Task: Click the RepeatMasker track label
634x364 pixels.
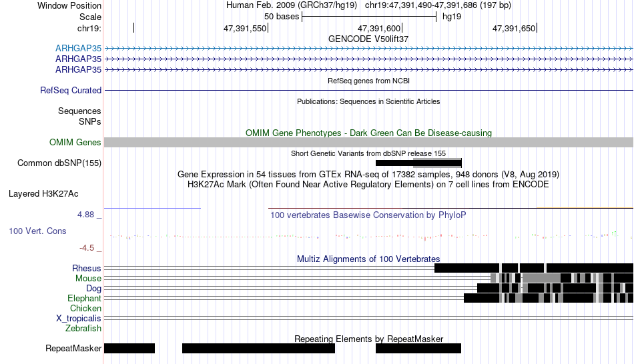Action: [73, 348]
